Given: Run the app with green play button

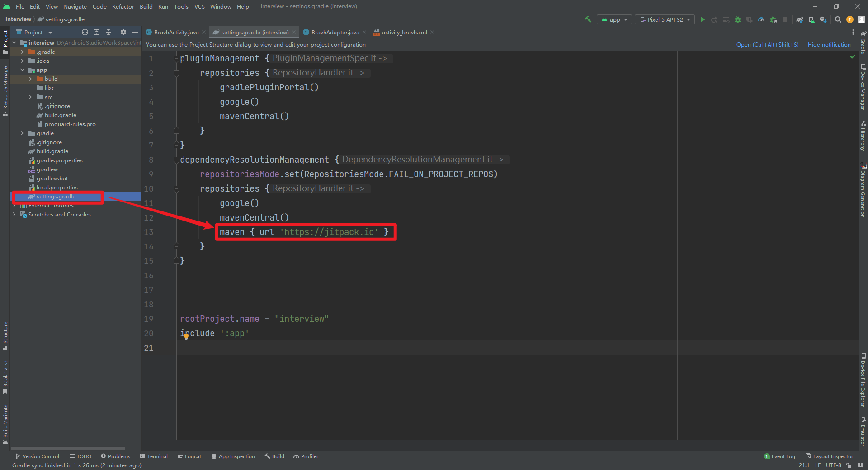Looking at the screenshot, I should 703,19.
